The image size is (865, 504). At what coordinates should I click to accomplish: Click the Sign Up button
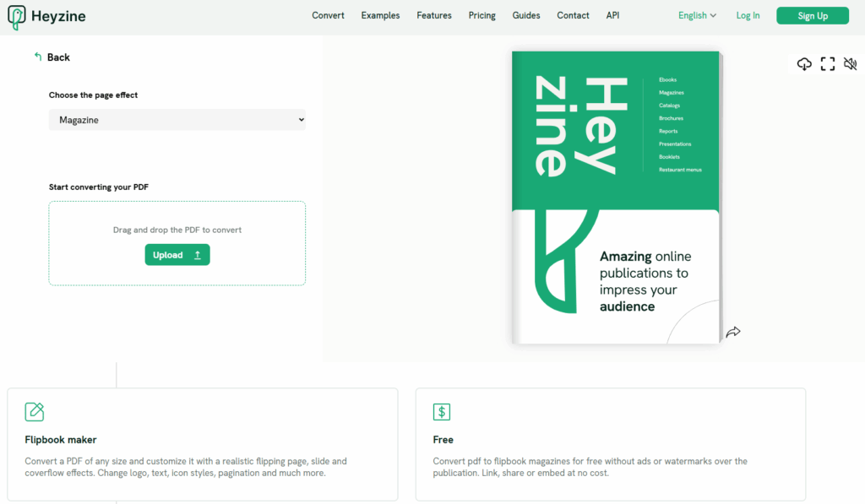812,15
